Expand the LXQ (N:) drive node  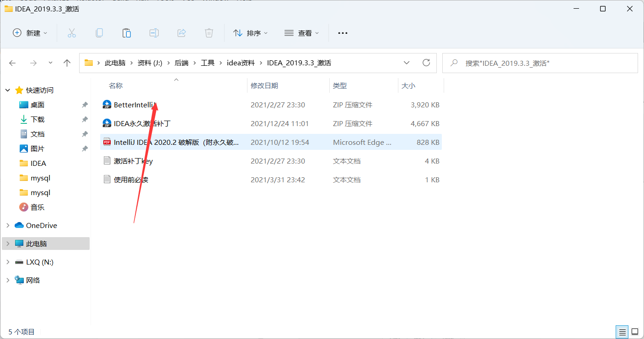8,262
